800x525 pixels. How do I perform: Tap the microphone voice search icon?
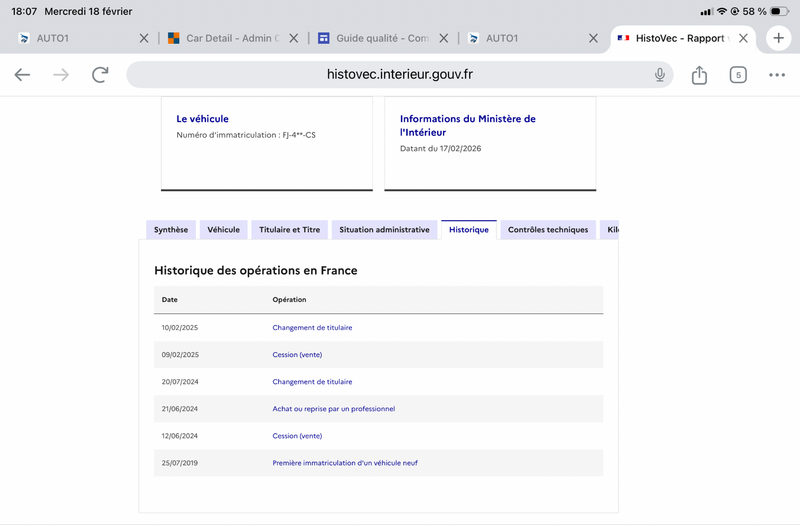tap(660, 75)
